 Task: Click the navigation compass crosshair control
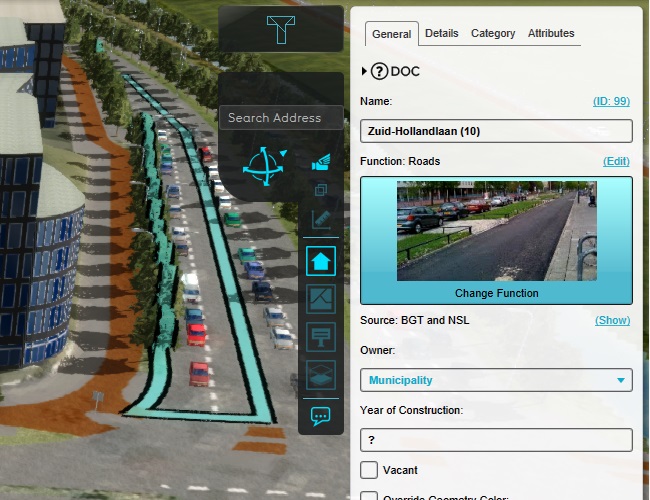[x=263, y=167]
